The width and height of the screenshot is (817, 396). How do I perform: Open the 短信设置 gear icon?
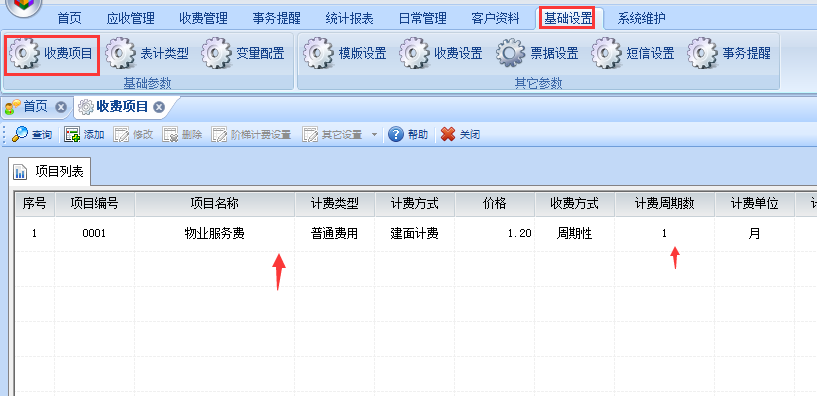(x=606, y=53)
